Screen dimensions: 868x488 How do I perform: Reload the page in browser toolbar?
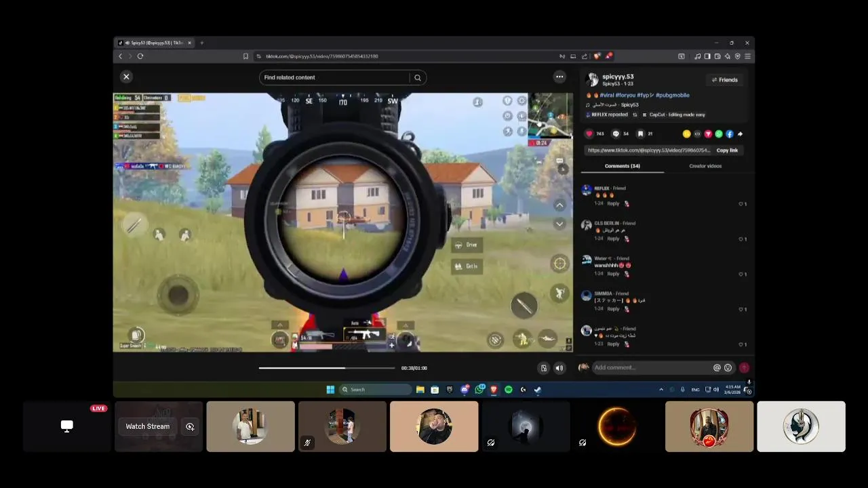(x=140, y=56)
